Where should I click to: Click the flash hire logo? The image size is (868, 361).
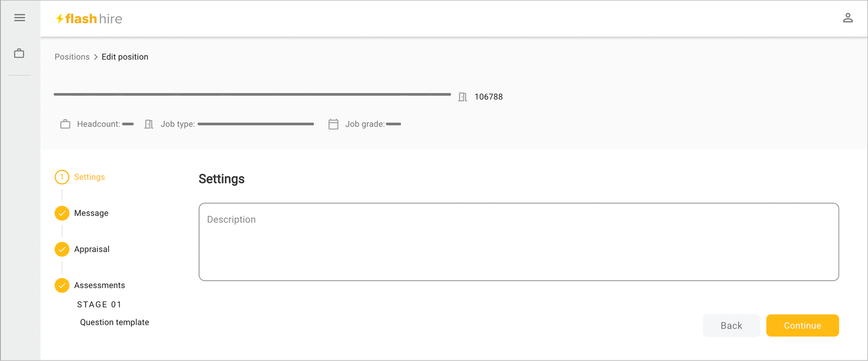pos(89,19)
